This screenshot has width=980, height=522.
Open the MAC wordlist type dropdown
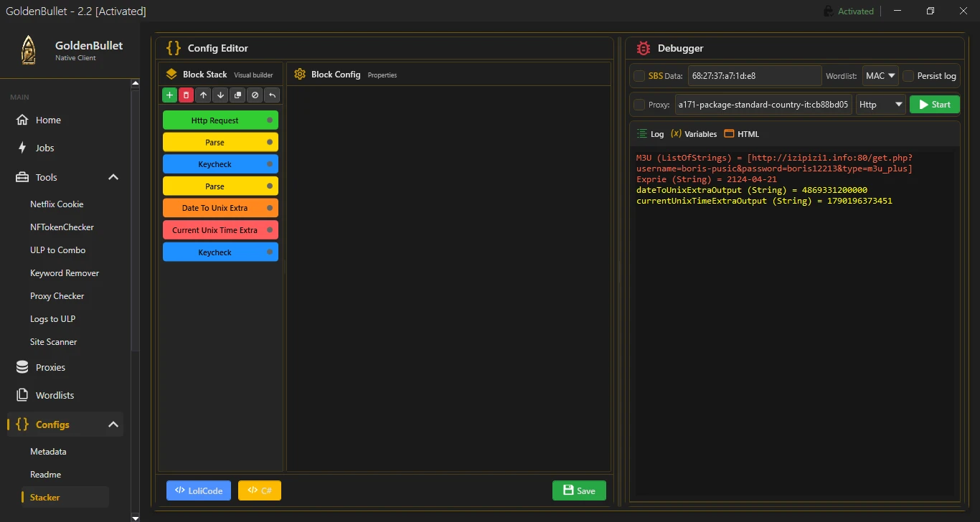click(x=880, y=76)
